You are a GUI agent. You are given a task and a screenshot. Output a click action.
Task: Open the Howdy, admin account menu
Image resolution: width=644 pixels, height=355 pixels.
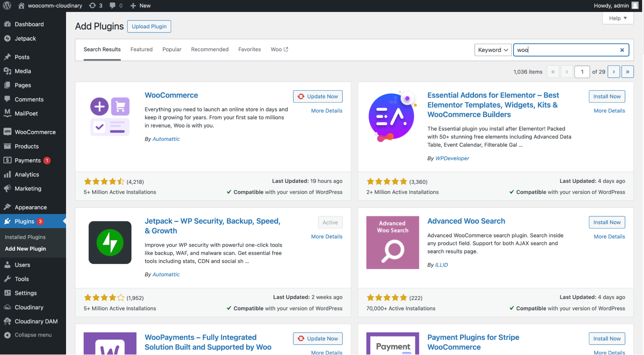pos(611,5)
